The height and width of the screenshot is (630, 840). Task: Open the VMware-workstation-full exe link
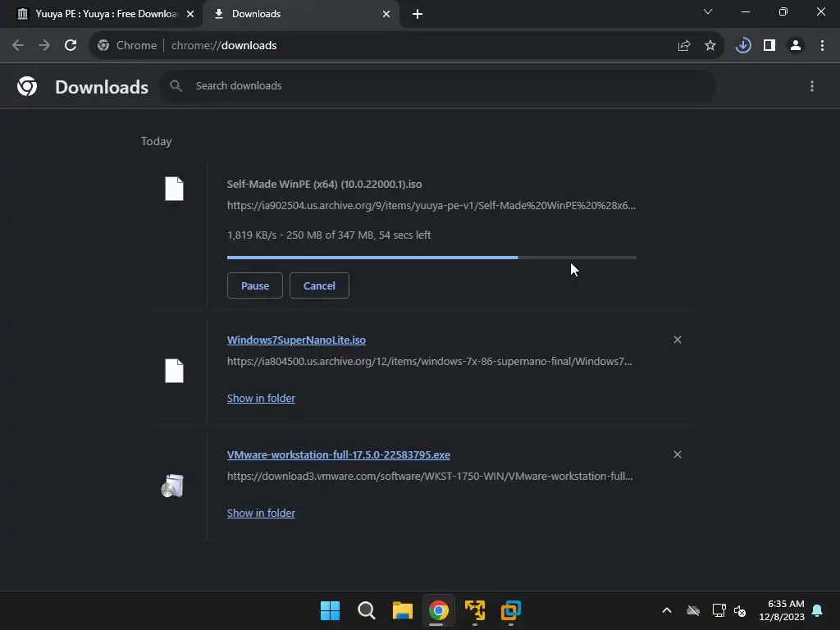click(x=339, y=454)
